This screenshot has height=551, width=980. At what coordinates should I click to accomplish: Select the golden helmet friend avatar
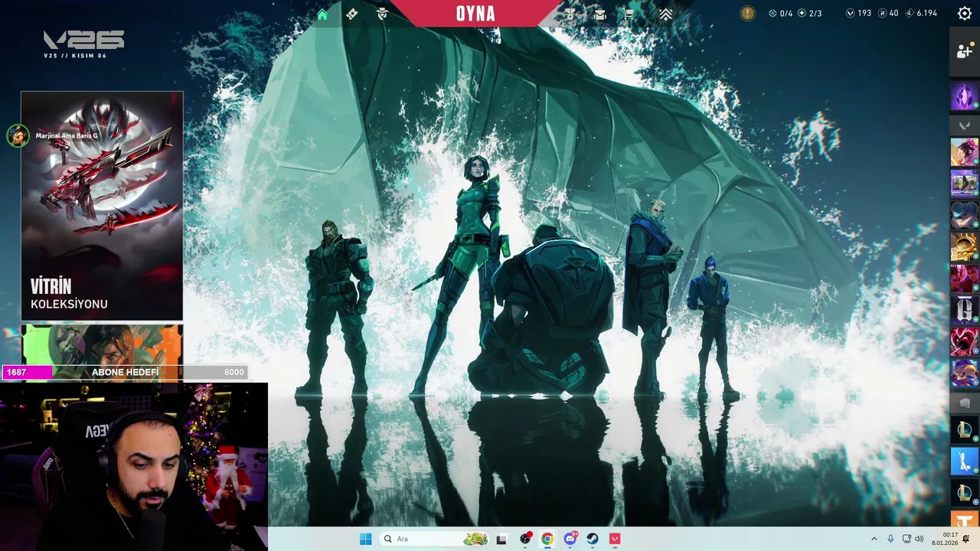click(x=964, y=247)
